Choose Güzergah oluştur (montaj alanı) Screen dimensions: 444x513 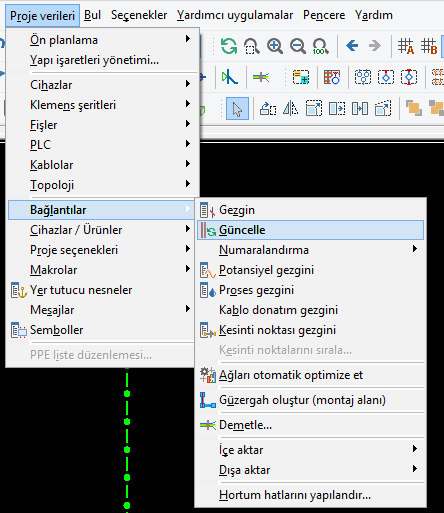click(310, 400)
